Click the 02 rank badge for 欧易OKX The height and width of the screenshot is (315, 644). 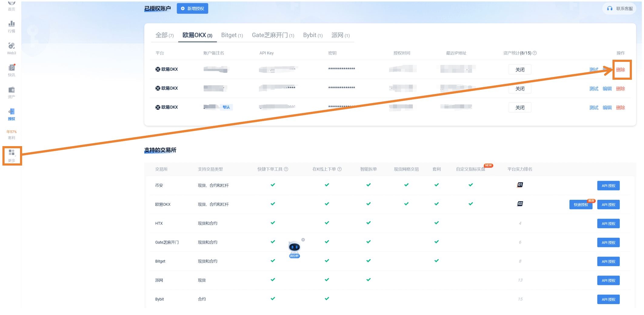tap(520, 204)
